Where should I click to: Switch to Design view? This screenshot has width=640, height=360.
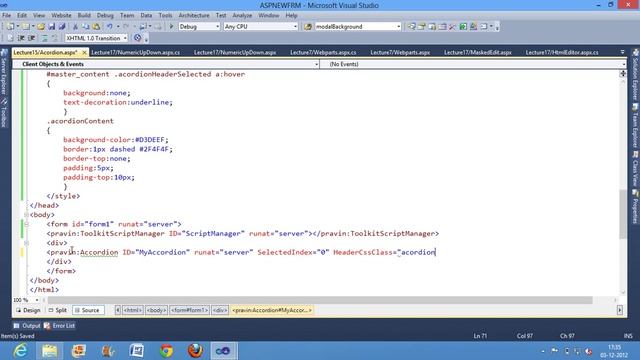click(x=28, y=310)
